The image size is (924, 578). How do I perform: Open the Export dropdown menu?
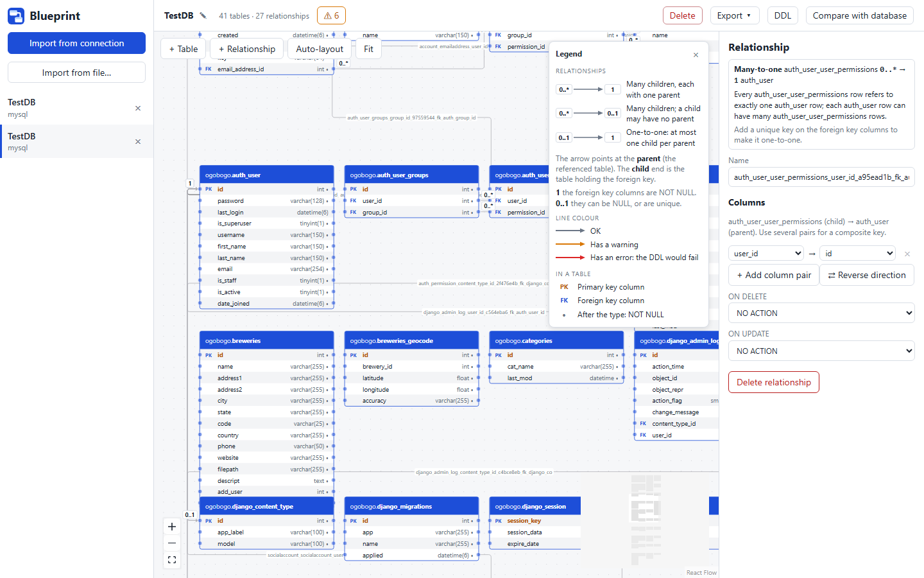click(x=735, y=15)
